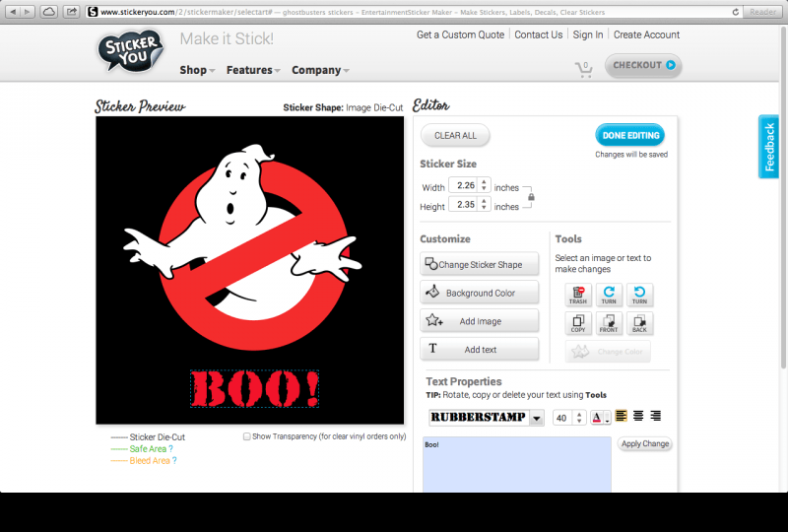Click the Copy tool icon
Viewport: 788px width, 532px height.
point(578,323)
